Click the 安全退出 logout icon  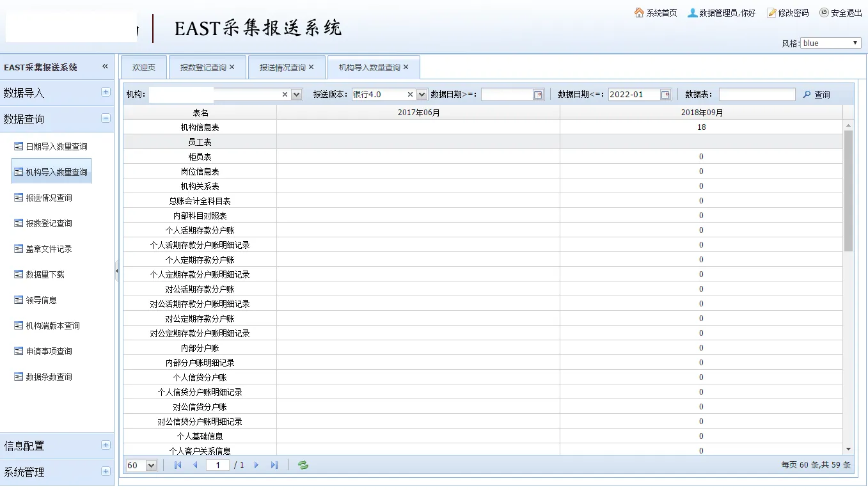tap(824, 13)
